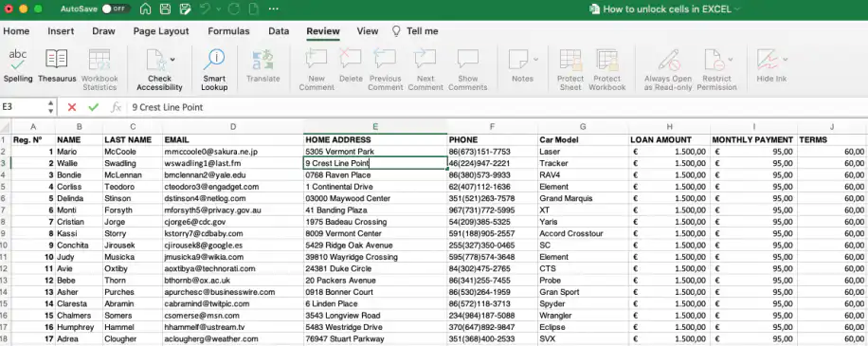Select column A header
868x346 pixels.
[x=34, y=127]
